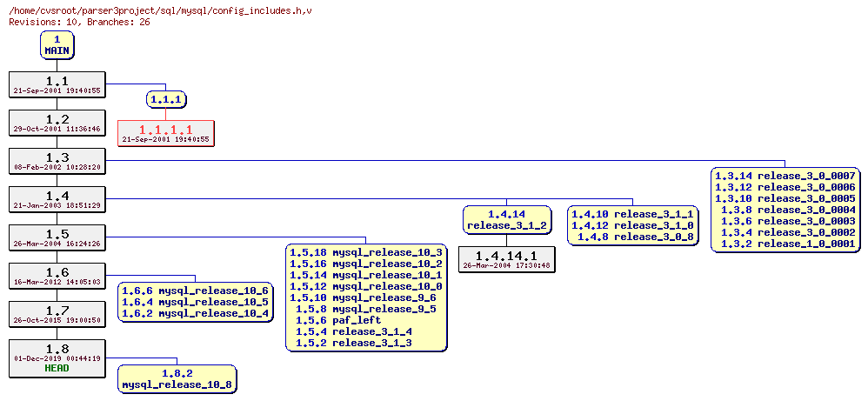Click 1.3.8 release_3_0_0004 entry
Image resolution: width=868 pixels, height=401 pixels.
[x=788, y=210]
